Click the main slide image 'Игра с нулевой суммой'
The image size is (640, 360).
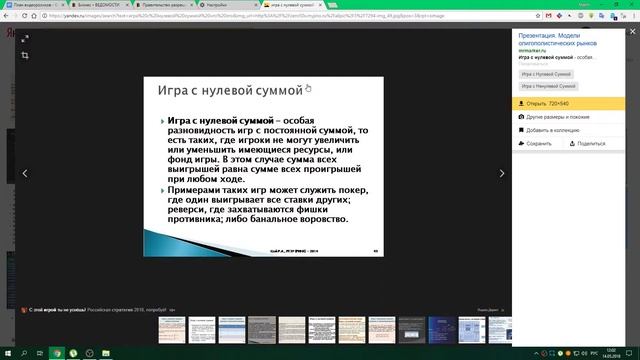[264, 167]
